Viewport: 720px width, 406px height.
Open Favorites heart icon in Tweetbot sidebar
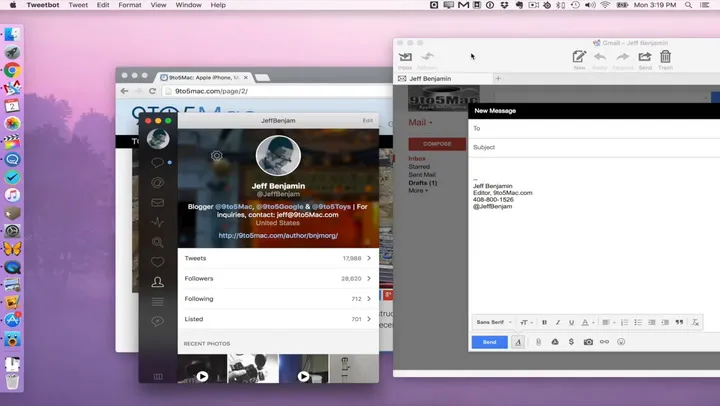[157, 262]
